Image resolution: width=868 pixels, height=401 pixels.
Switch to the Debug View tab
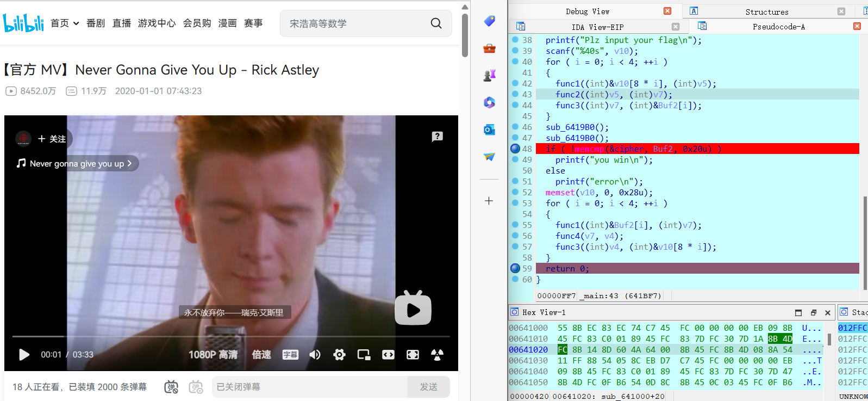click(587, 11)
